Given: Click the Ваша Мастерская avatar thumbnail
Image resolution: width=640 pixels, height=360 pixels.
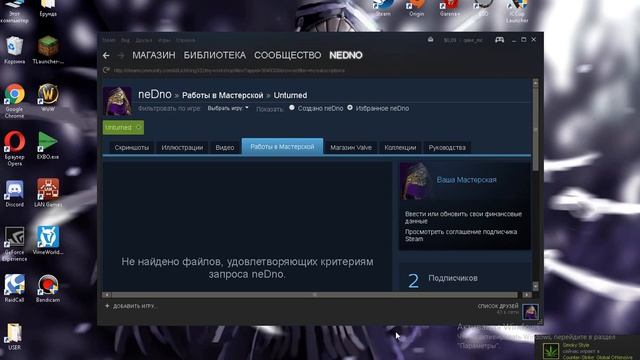Looking at the screenshot, I should coord(416,181).
